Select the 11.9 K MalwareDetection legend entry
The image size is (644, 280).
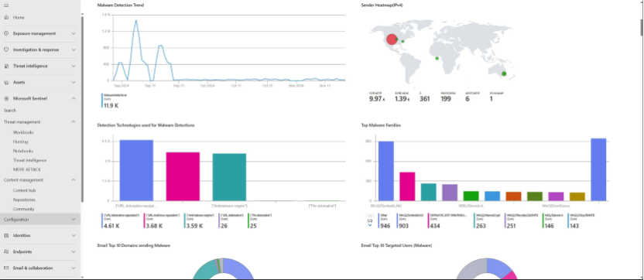click(115, 101)
